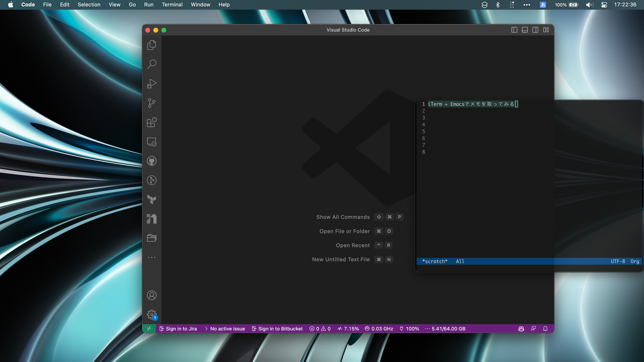Open Control Center in menu bar
Image resolution: width=644 pixels, height=362 pixels.
(x=604, y=5)
